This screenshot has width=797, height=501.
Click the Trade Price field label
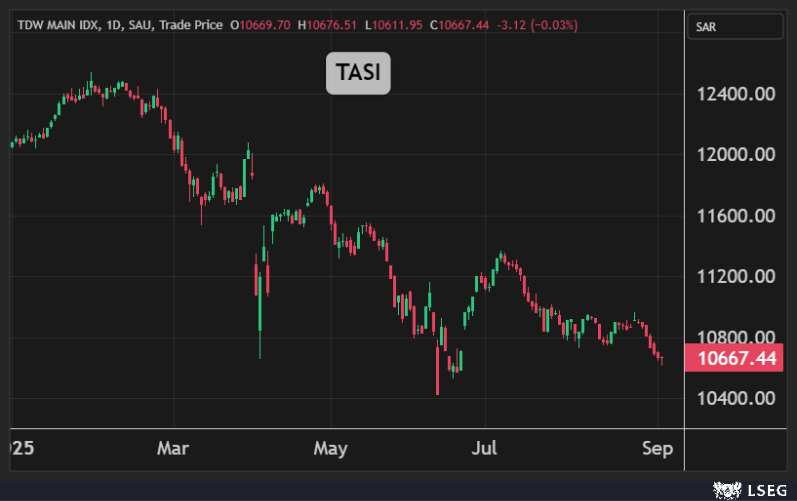click(192, 24)
